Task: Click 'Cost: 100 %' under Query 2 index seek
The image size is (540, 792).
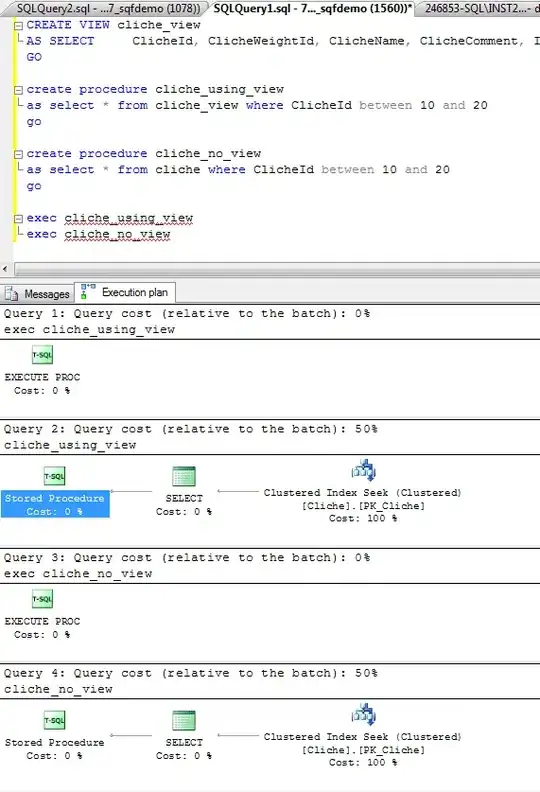Action: click(363, 518)
